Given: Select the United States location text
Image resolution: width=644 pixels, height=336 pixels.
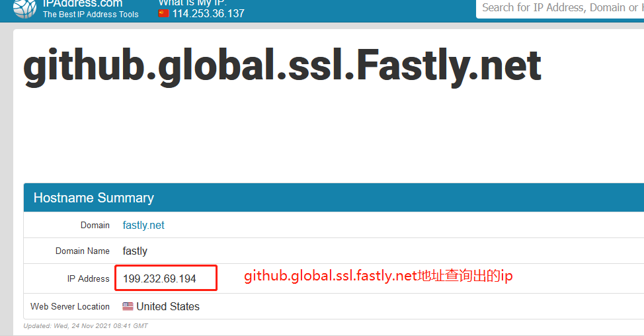Looking at the screenshot, I should [x=167, y=306].
